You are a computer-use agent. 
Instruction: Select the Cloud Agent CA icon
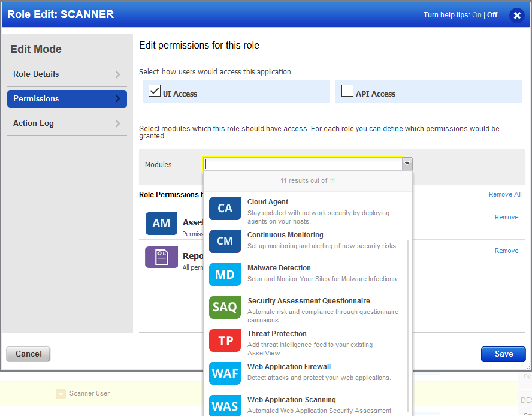pos(225,208)
